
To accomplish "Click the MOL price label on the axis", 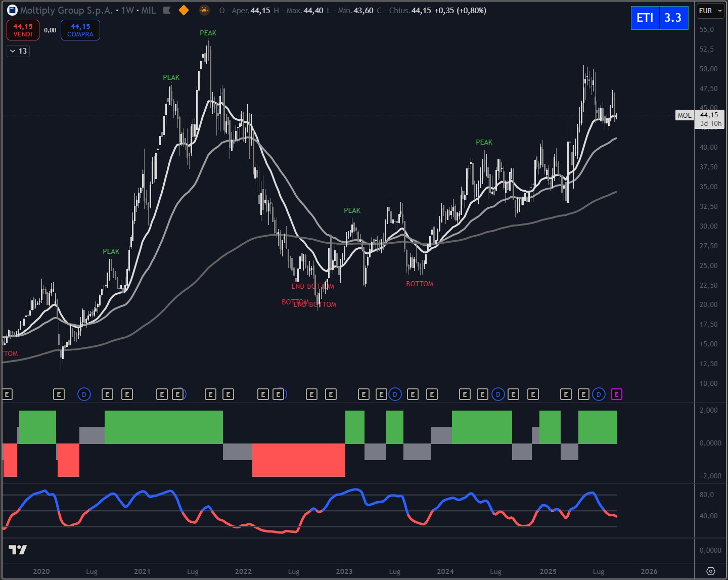I will (684, 115).
